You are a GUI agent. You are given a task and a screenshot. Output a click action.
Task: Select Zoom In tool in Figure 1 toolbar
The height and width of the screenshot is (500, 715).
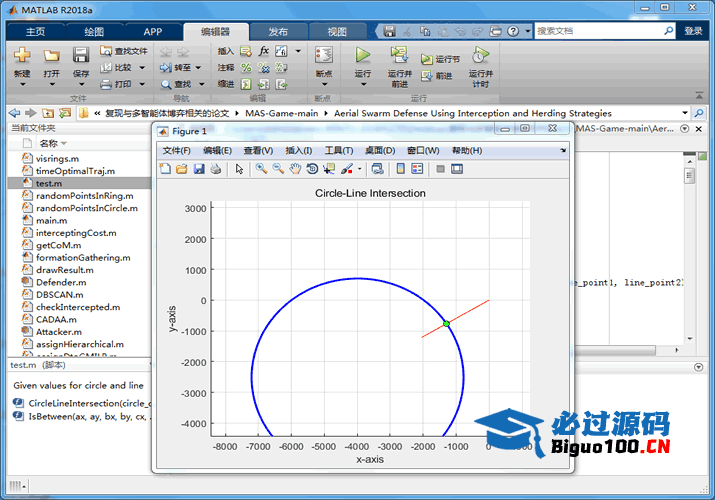tap(261, 169)
